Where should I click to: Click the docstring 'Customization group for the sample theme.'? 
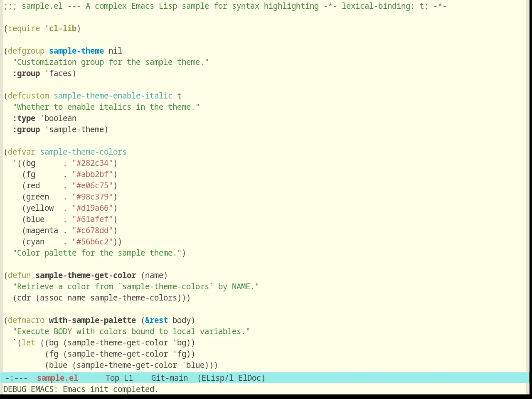tap(111, 62)
